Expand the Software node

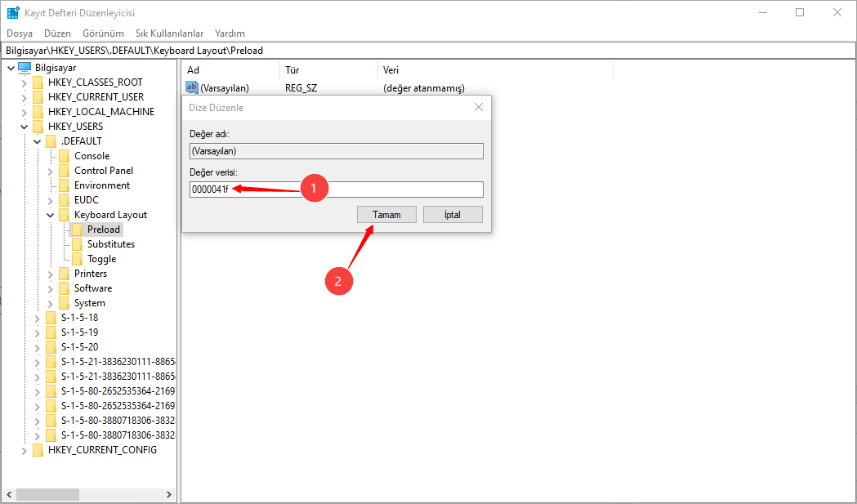click(x=51, y=289)
